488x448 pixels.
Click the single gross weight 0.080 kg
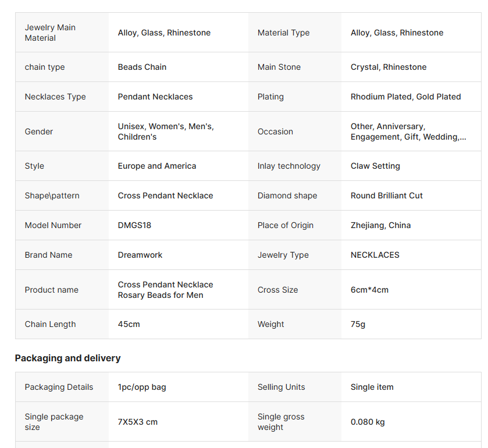click(x=367, y=422)
